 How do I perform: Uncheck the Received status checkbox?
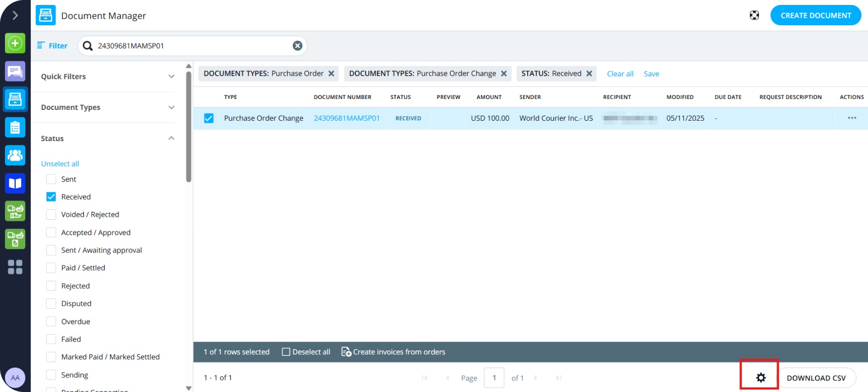(x=51, y=196)
